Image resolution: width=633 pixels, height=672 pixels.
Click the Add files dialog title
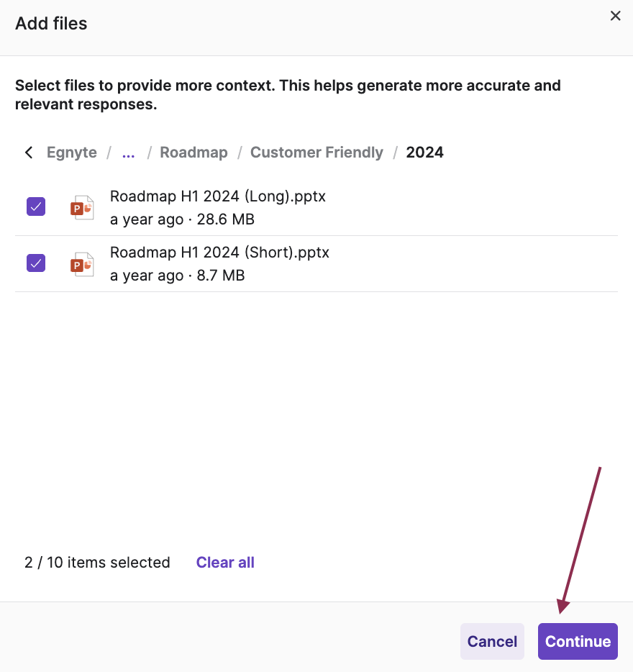point(51,23)
